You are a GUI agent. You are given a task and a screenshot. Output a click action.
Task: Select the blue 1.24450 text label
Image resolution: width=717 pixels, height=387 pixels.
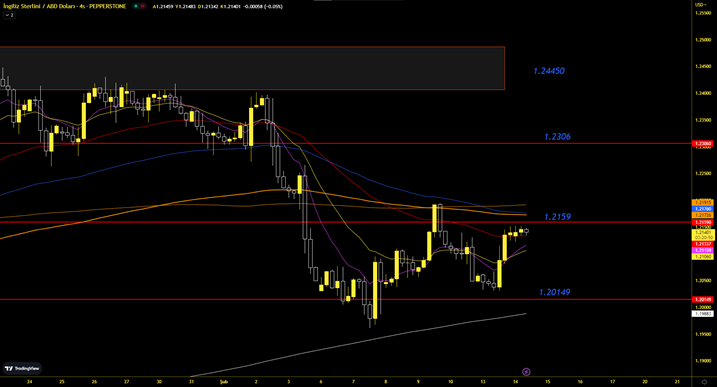(x=549, y=71)
